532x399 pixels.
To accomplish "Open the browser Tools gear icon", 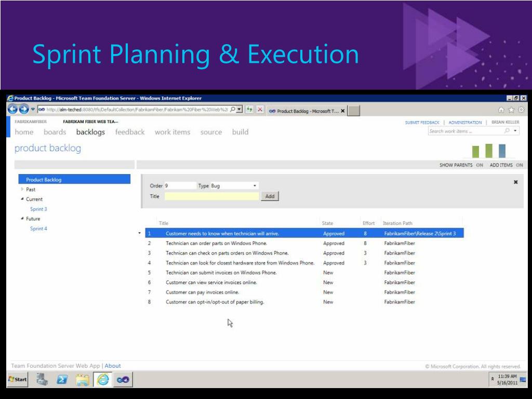I will pos(522,110).
